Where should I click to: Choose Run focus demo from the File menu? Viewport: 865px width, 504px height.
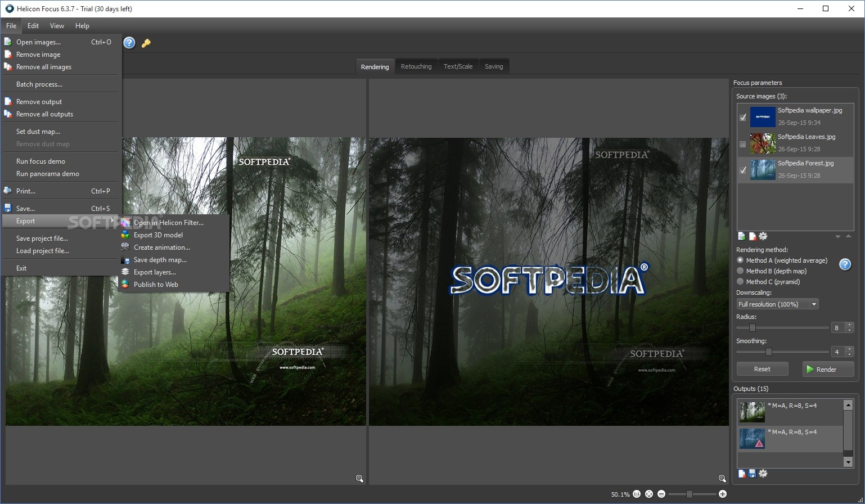click(x=61, y=161)
